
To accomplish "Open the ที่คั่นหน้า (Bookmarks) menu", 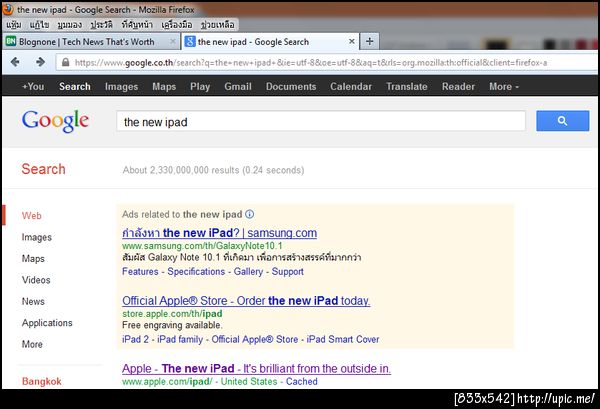I will coord(137,25).
